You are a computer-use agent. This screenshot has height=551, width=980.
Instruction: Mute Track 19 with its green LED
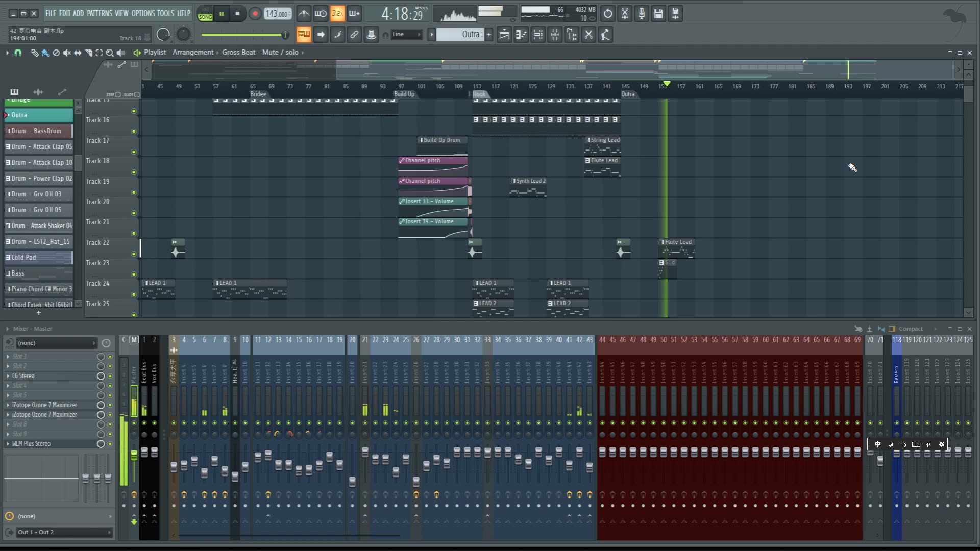tap(134, 192)
